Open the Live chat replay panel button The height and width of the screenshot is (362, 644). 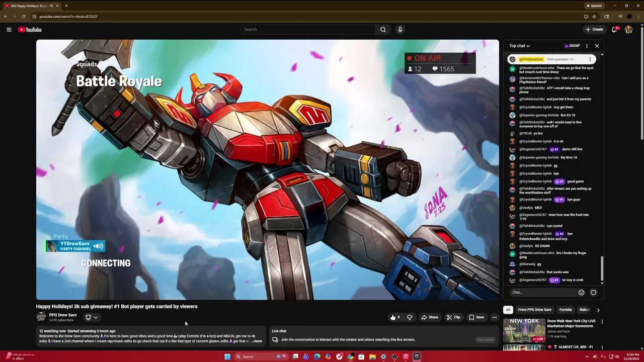(x=486, y=339)
